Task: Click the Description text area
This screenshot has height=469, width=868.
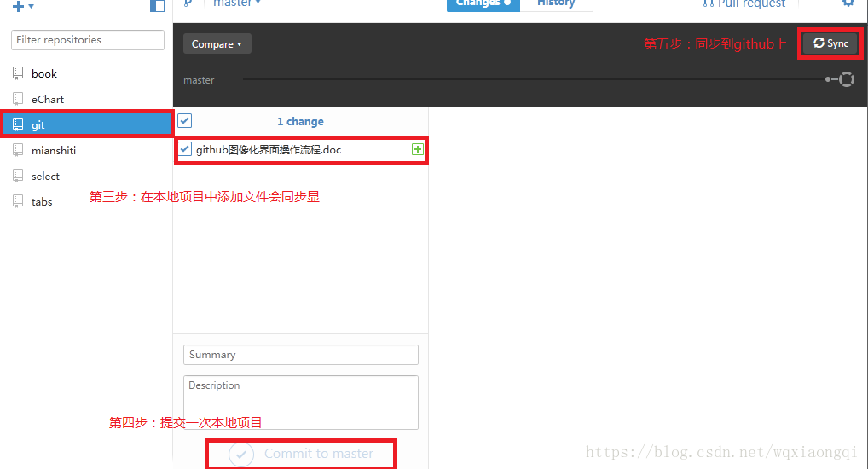Action: 301,402
